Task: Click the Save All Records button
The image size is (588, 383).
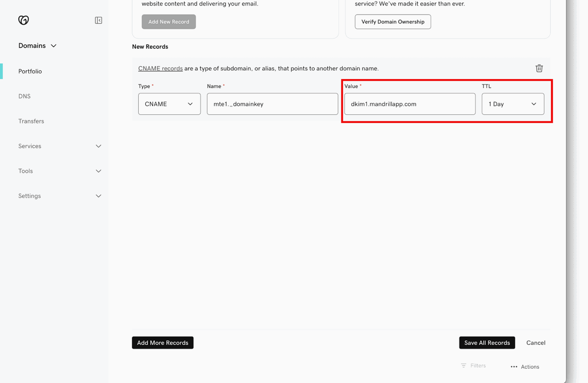Action: coord(487,343)
